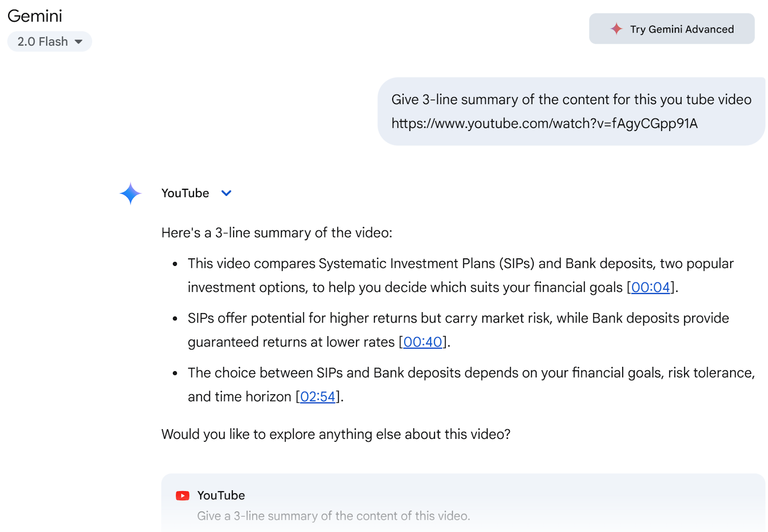
Task: Open the 2.0 Flash model dropdown
Action: (49, 42)
